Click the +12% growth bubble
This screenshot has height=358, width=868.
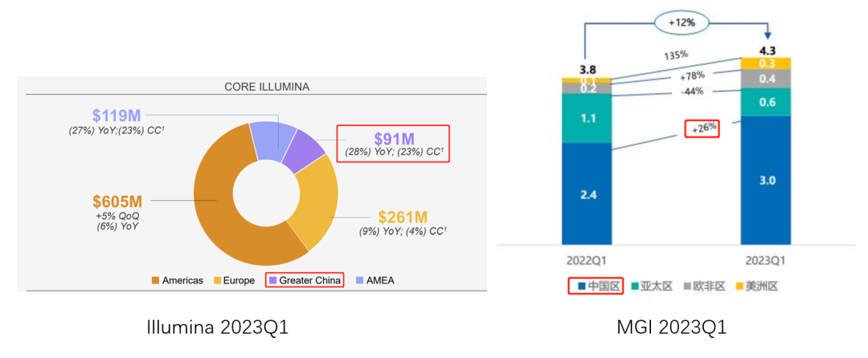click(678, 23)
